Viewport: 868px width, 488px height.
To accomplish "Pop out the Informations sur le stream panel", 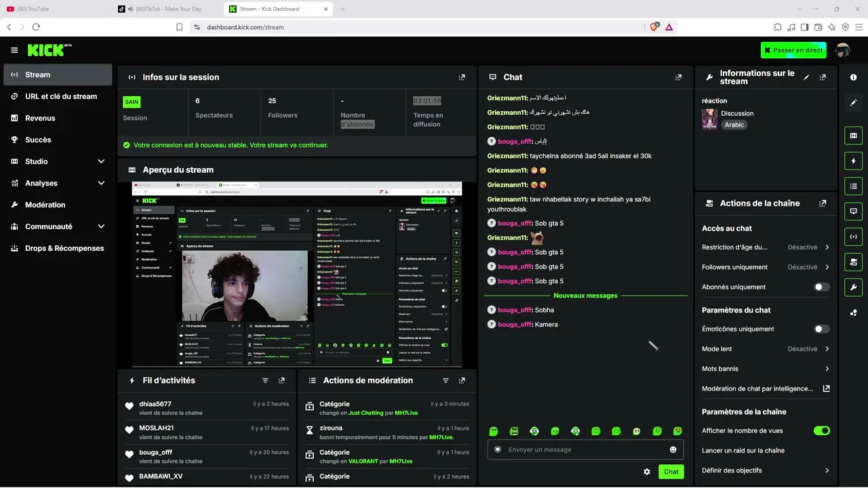I will pos(823,77).
